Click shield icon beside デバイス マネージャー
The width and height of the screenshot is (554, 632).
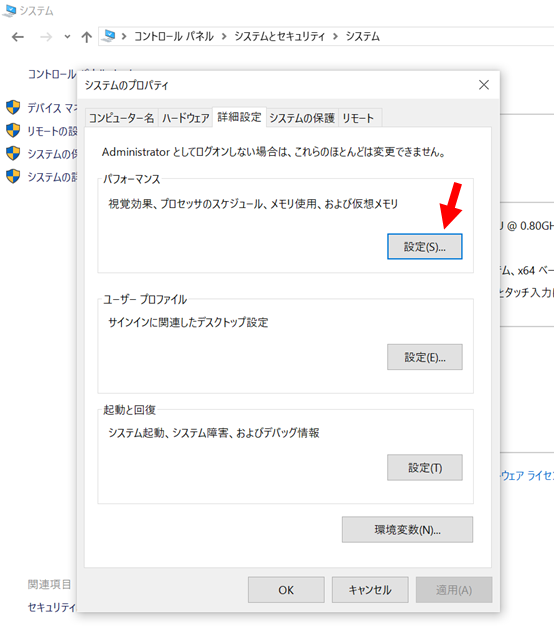pyautogui.click(x=13, y=107)
